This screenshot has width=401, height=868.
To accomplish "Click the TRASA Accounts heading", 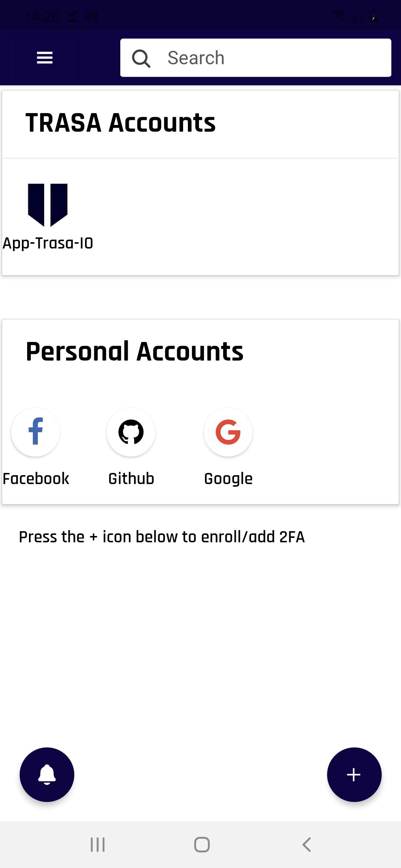I will point(120,123).
